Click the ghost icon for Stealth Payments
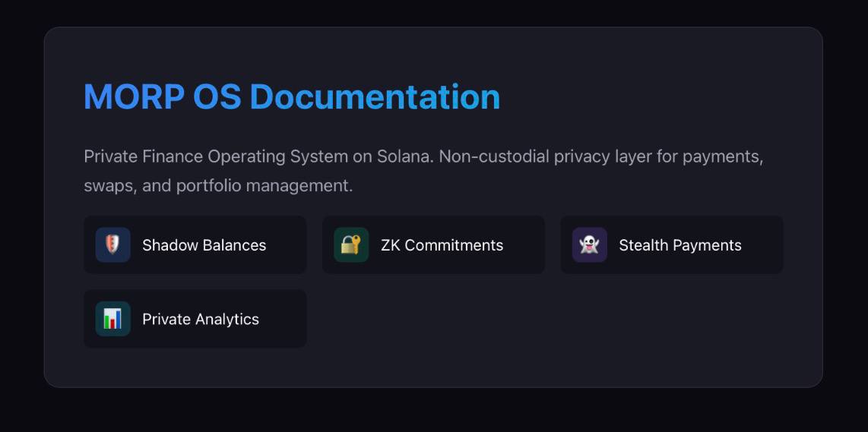This screenshot has width=868, height=432. (x=590, y=244)
